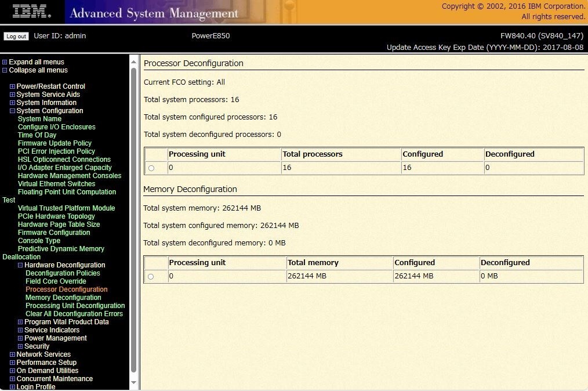Expand System Information menu
588x391 pixels.
coord(12,103)
